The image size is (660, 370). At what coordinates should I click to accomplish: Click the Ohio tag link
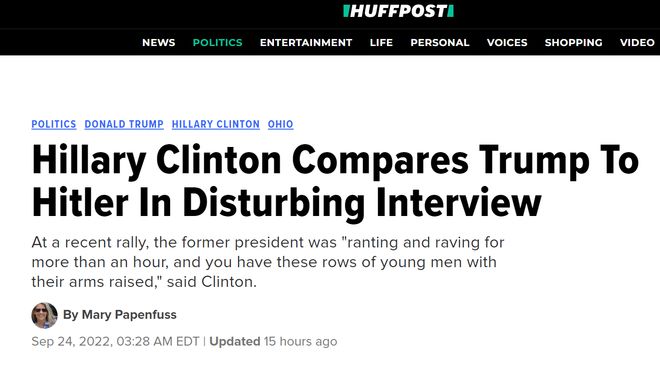(281, 124)
